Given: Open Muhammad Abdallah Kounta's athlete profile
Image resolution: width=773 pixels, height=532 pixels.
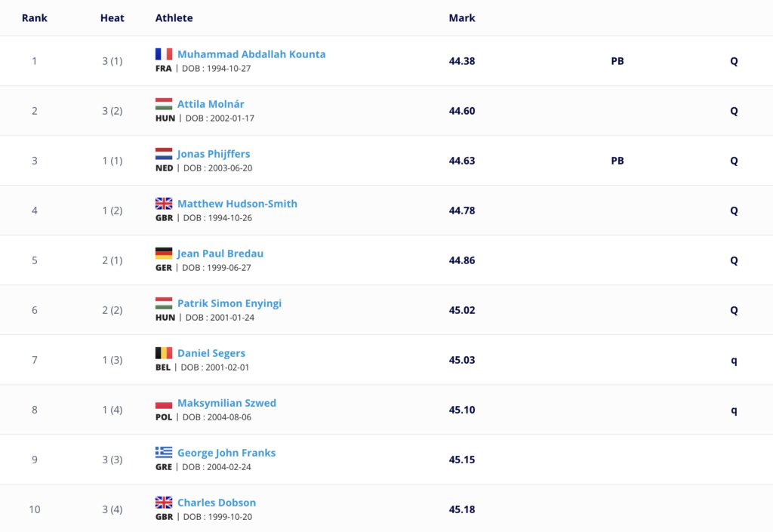Looking at the screenshot, I should tap(251, 54).
